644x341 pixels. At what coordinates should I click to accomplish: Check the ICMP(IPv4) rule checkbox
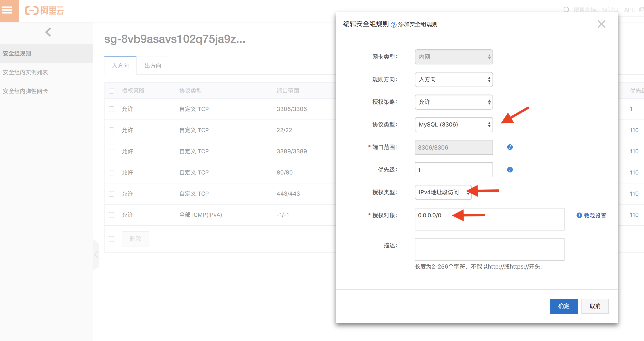pos(111,215)
